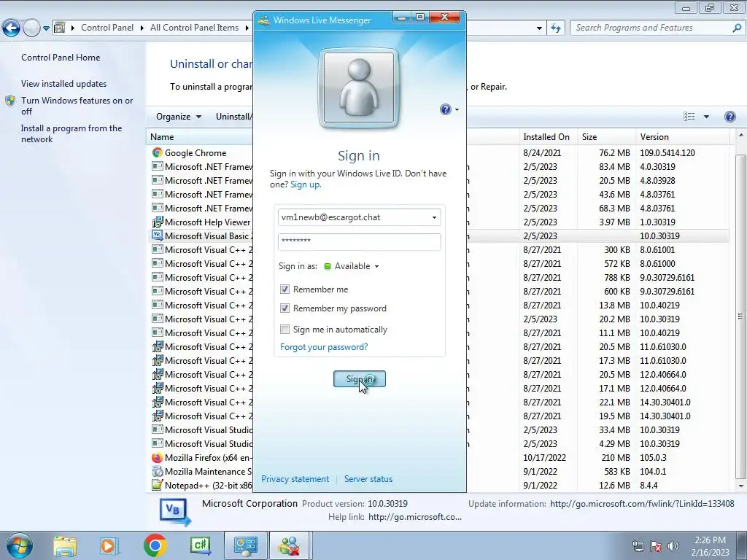The width and height of the screenshot is (747, 560).
Task: Switch to Windows Live Messenger taskbar item
Action: 290,545
